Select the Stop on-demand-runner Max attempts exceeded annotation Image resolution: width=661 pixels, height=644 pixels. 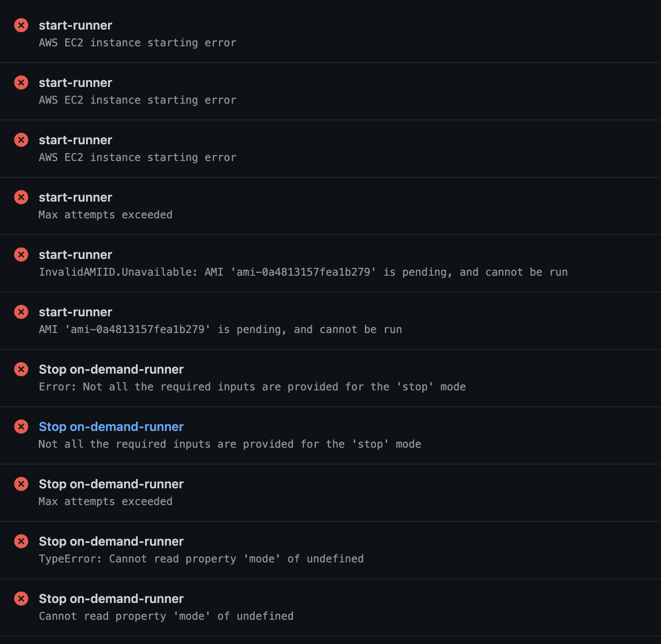pos(105,502)
